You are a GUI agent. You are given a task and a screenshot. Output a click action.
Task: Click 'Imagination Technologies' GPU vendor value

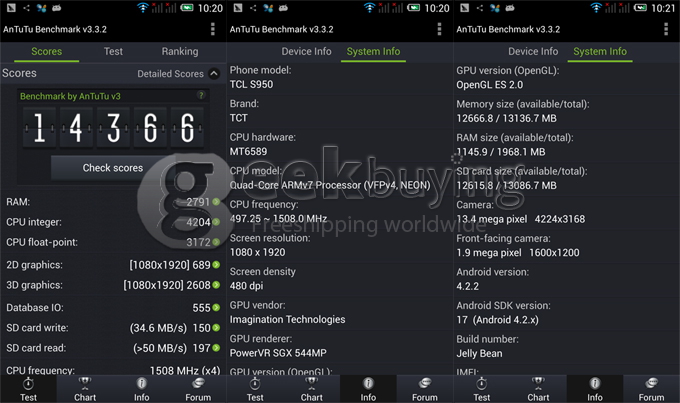(288, 320)
